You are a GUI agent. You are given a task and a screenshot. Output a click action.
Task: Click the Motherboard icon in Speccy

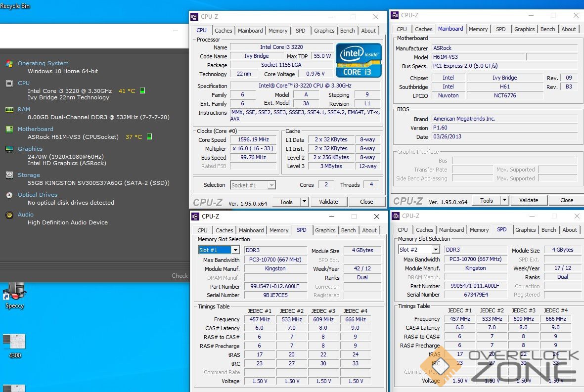point(9,129)
